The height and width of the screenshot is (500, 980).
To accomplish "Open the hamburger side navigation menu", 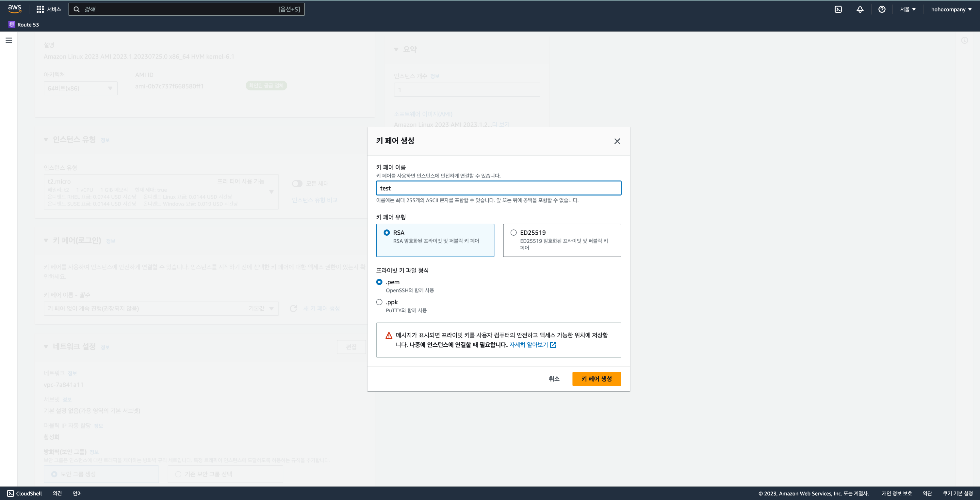I will 8,40.
